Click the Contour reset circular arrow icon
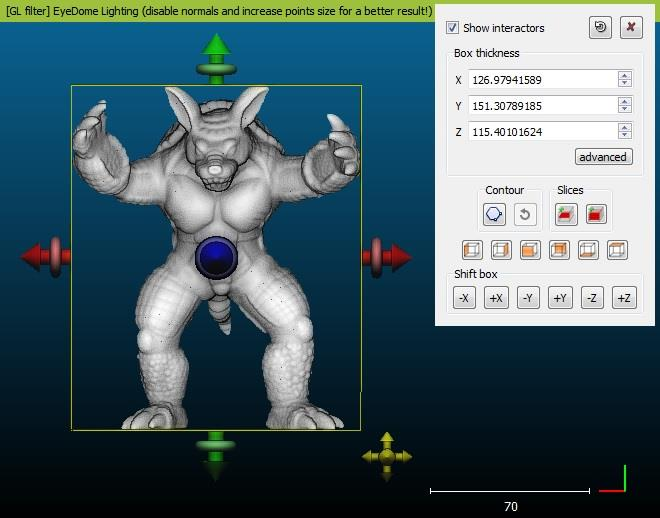Image resolution: width=660 pixels, height=518 pixels. click(524, 214)
